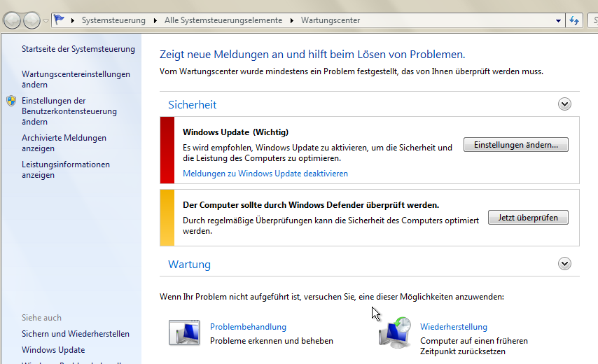Collapse the Sicherheit section chevron
598x364 pixels.
(564, 104)
